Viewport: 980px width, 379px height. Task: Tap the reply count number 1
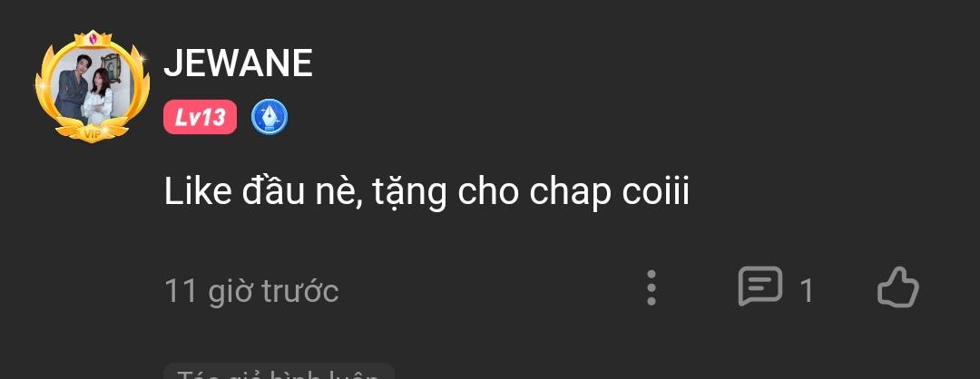(807, 292)
